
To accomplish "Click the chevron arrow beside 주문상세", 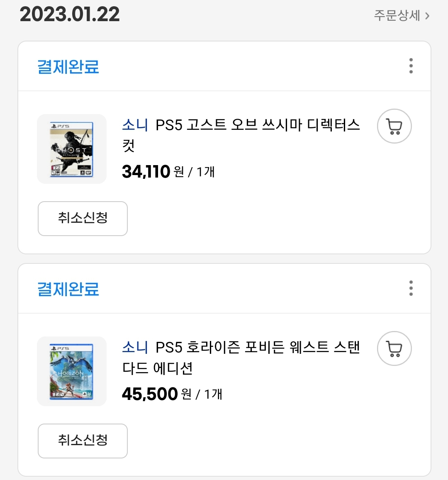I will click(x=427, y=16).
